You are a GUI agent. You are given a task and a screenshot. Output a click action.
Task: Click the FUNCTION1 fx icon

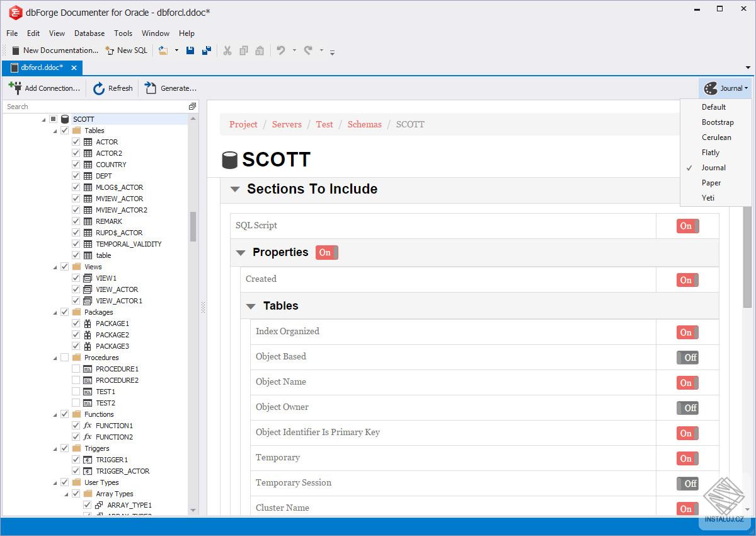pos(88,426)
